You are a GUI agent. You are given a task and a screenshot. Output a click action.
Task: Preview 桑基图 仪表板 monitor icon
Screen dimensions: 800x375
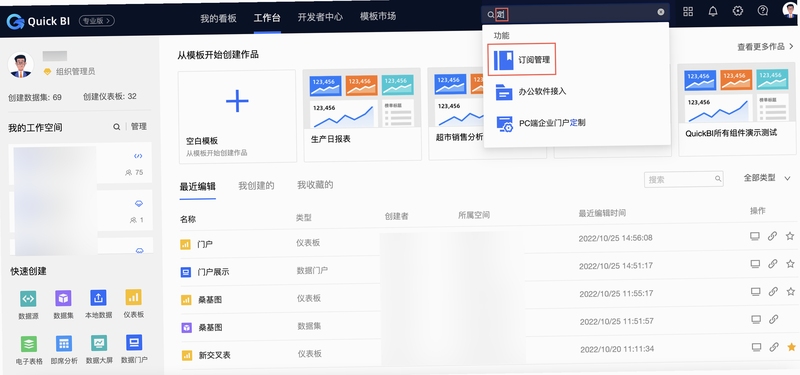756,291
